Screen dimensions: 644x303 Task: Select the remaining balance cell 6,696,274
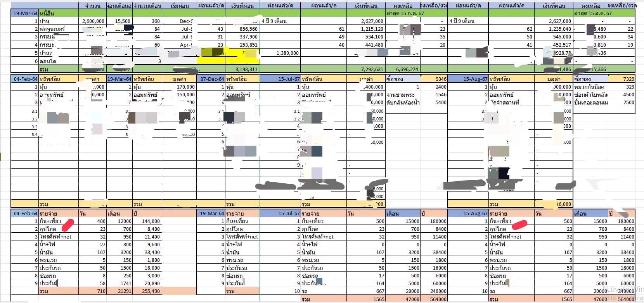click(x=403, y=70)
